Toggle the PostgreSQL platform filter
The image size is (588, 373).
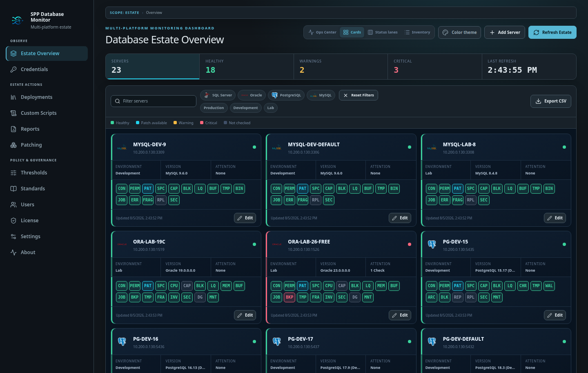tap(286, 95)
